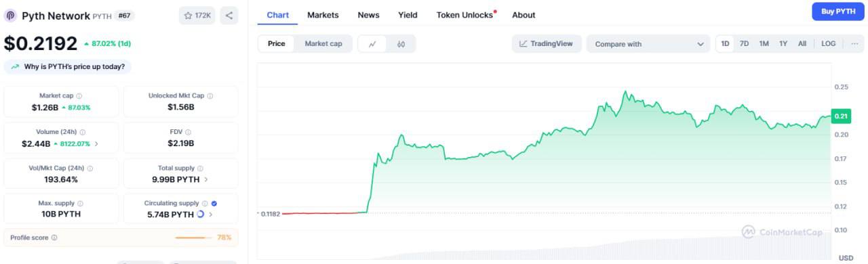This screenshot has height=264, width=868.
Task: Open the Token Unlocks tab
Action: 465,15
